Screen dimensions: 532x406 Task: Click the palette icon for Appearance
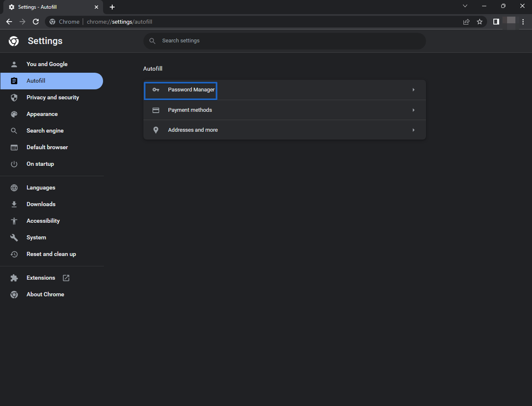point(14,114)
